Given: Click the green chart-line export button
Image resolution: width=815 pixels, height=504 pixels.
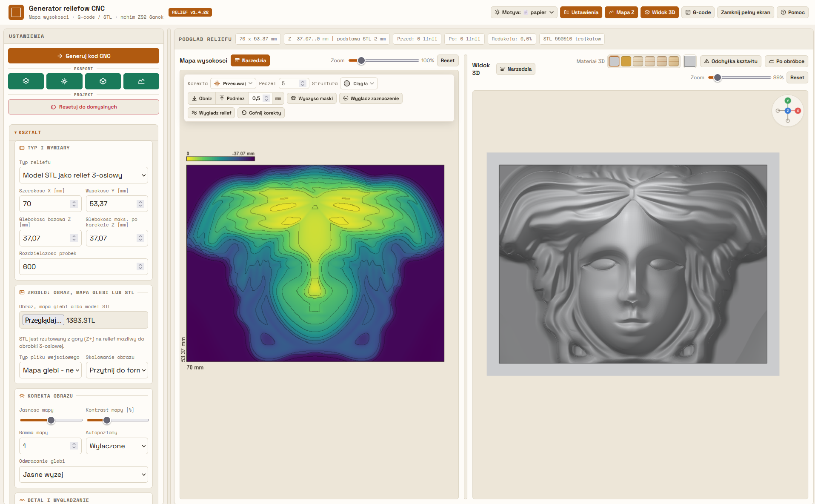Looking at the screenshot, I should [141, 81].
